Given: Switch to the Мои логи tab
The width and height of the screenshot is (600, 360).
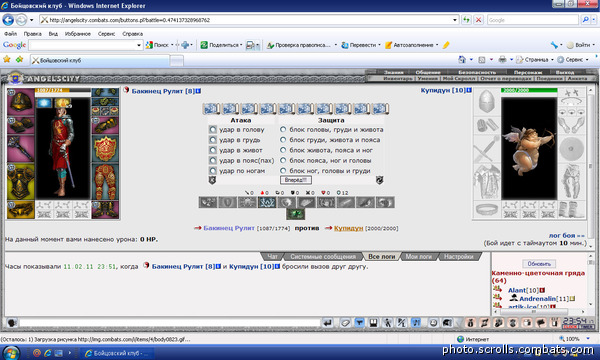Looking at the screenshot, I should (419, 257).
